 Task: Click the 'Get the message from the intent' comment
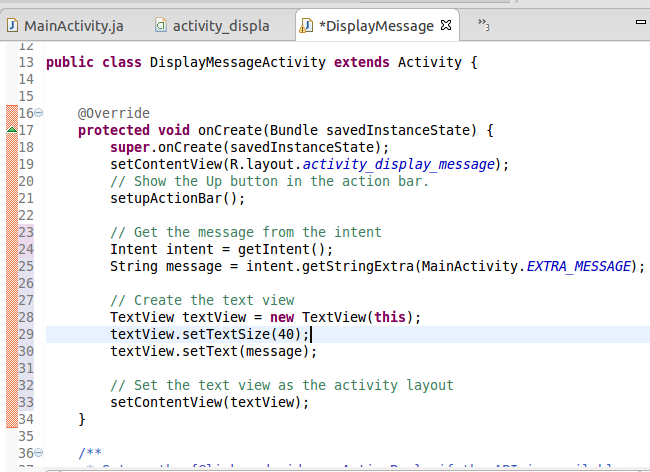[245, 232]
